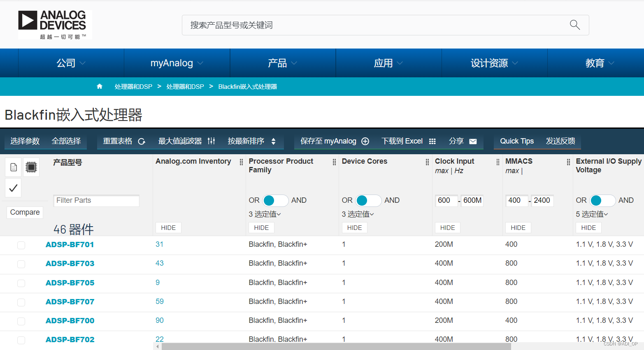This screenshot has height=350, width=644.
Task: Click the Analog Devices logo
Action: click(x=54, y=25)
